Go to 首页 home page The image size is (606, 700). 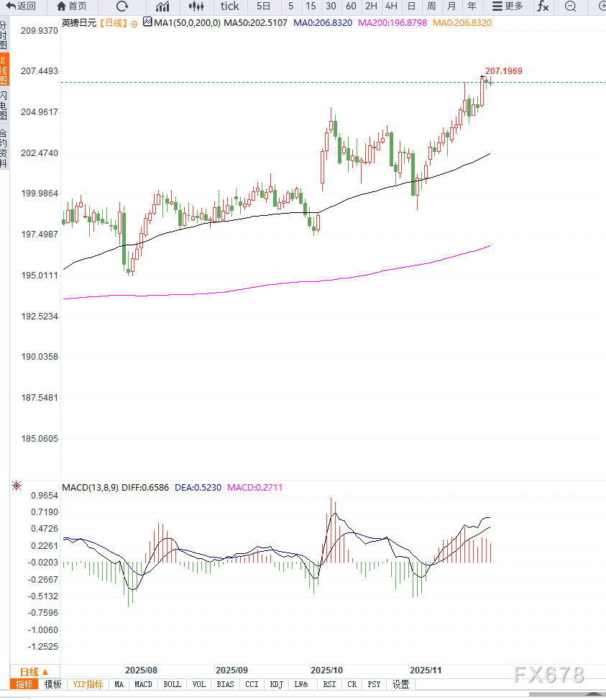tap(72, 6)
